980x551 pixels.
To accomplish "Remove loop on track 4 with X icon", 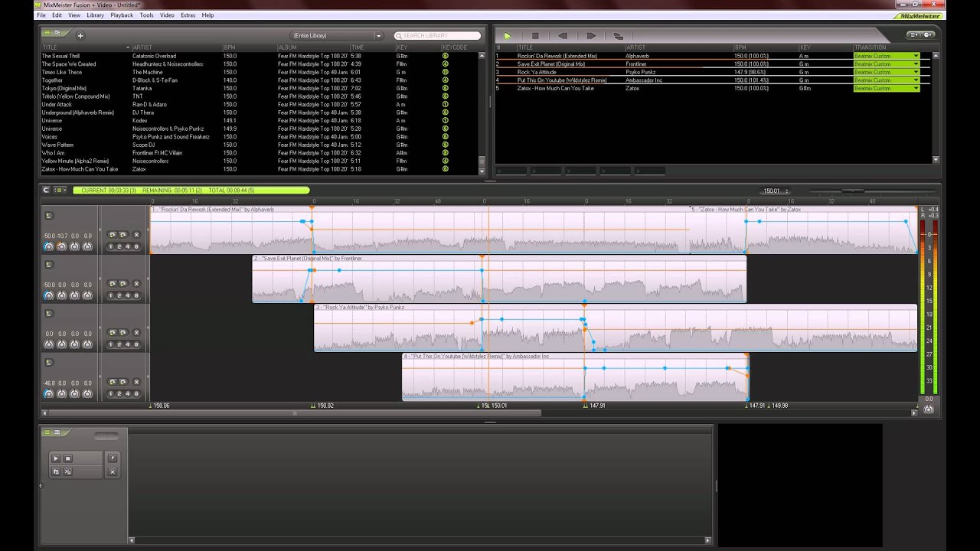I will pyautogui.click(x=136, y=382).
